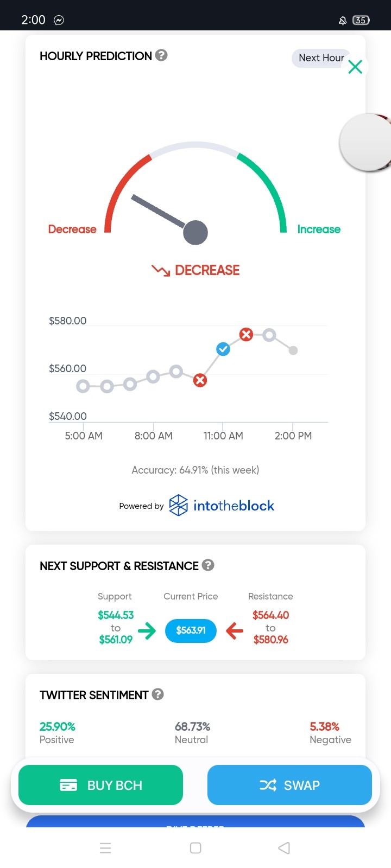Tap the gauge needle hub
Image resolution: width=391 pixels, height=868 pixels.
pyautogui.click(x=195, y=233)
